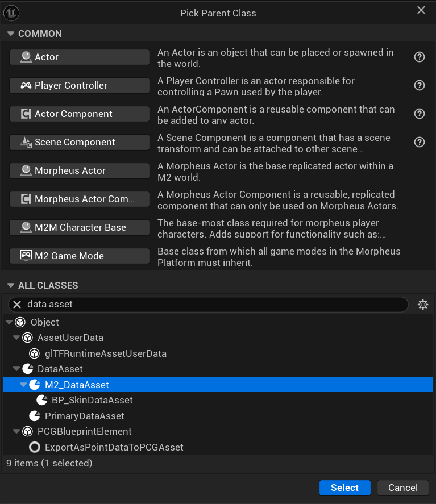Collapse the Object tree node
The image size is (436, 504).
click(x=9, y=322)
